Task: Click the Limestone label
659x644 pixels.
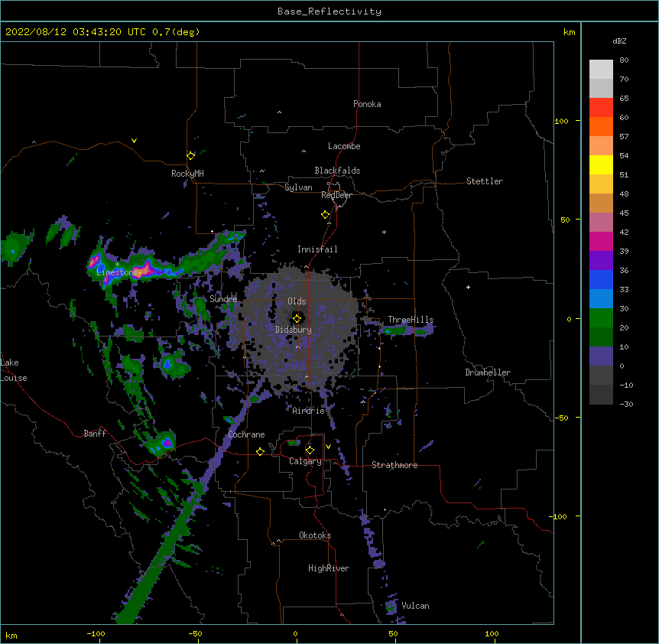Action: pyautogui.click(x=116, y=272)
